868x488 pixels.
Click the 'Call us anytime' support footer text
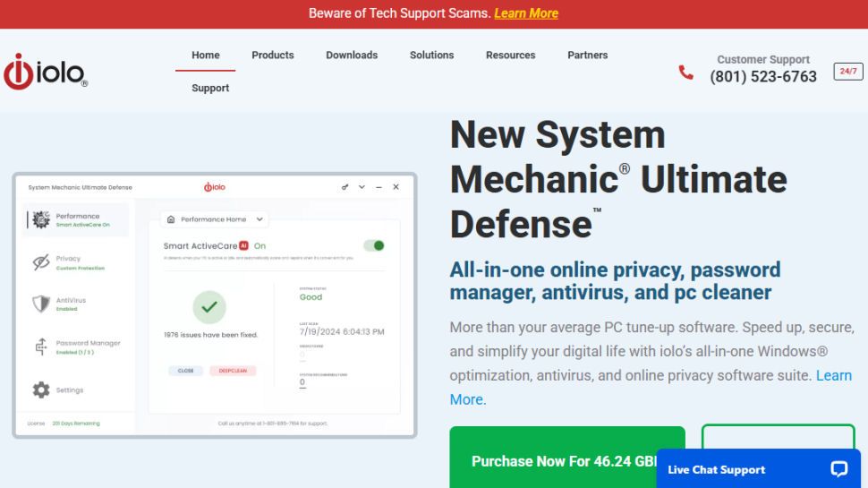click(272, 424)
